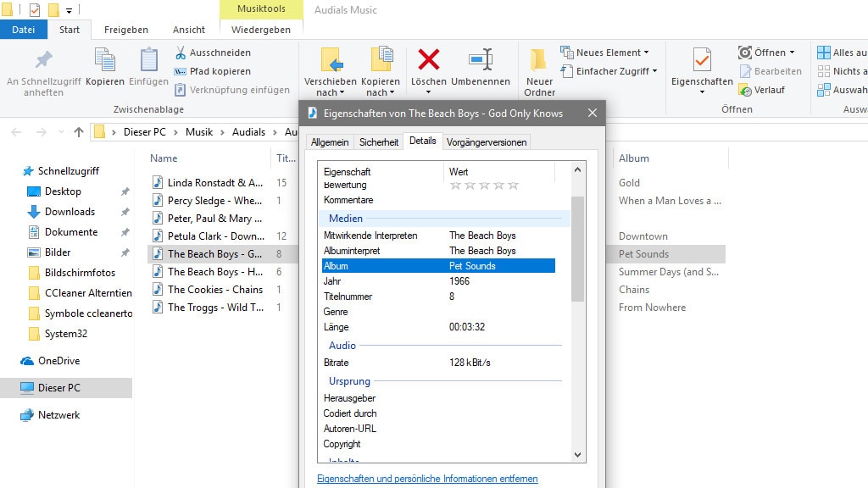The height and width of the screenshot is (488, 868).
Task: Open the Vorgängerversionen tab in properties
Action: click(487, 142)
